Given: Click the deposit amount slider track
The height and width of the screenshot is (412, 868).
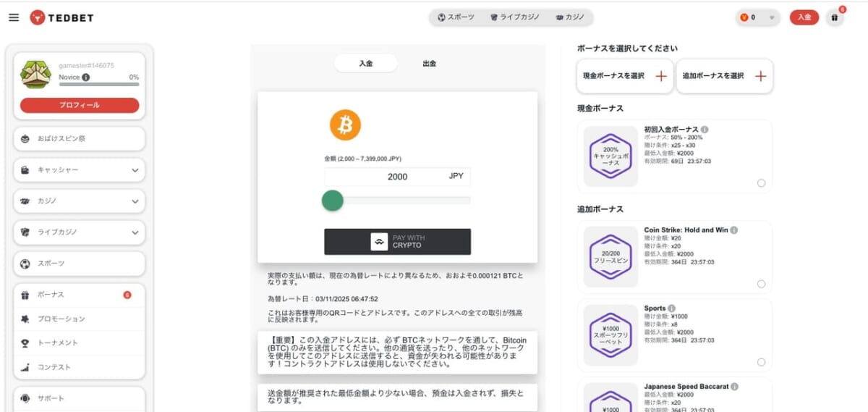Looking at the screenshot, I should pyautogui.click(x=397, y=201).
